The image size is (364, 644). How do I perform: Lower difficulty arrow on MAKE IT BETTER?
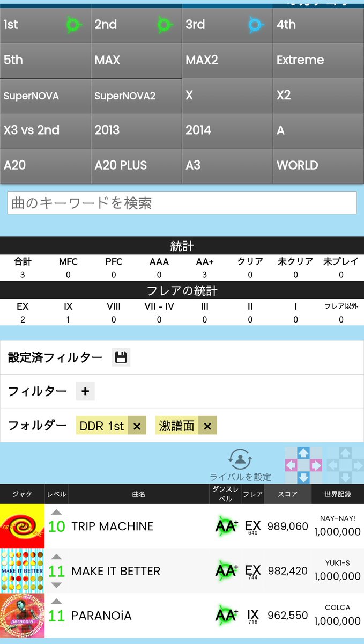tap(56, 585)
